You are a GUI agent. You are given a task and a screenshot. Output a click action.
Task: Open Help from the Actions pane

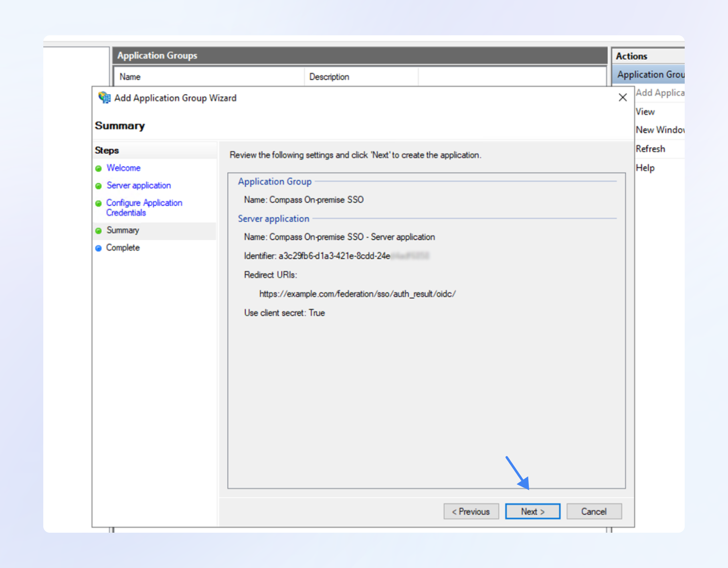coord(645,168)
